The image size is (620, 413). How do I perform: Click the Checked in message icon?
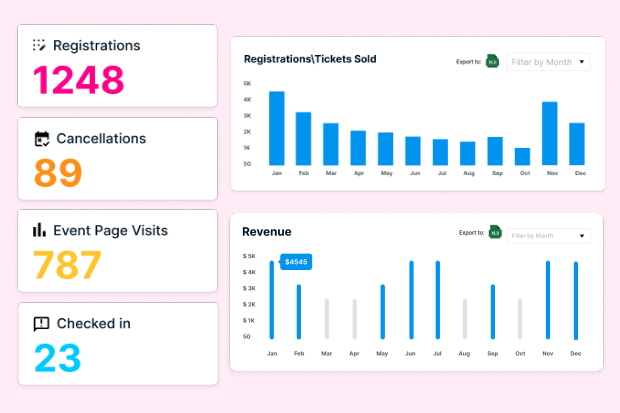[x=41, y=323]
